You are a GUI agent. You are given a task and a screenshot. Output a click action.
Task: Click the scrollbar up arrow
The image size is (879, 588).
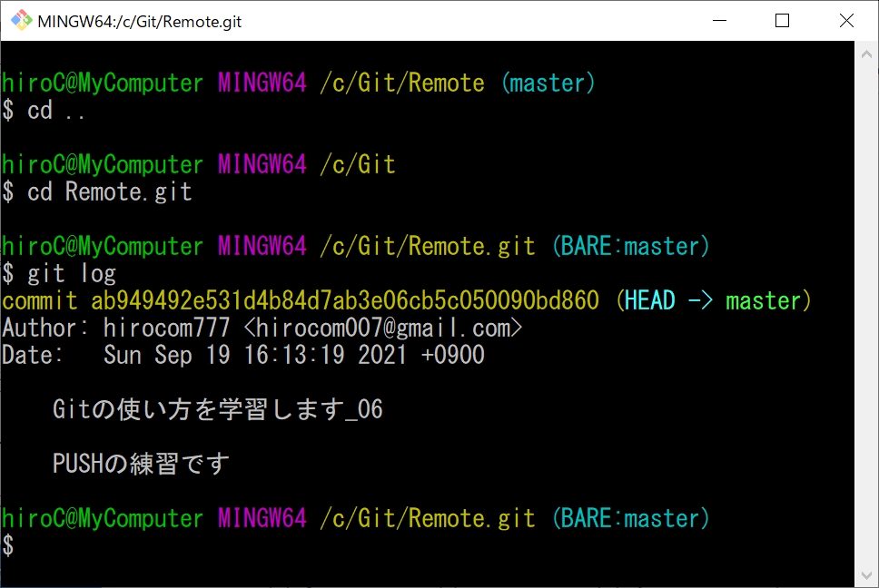[x=866, y=54]
